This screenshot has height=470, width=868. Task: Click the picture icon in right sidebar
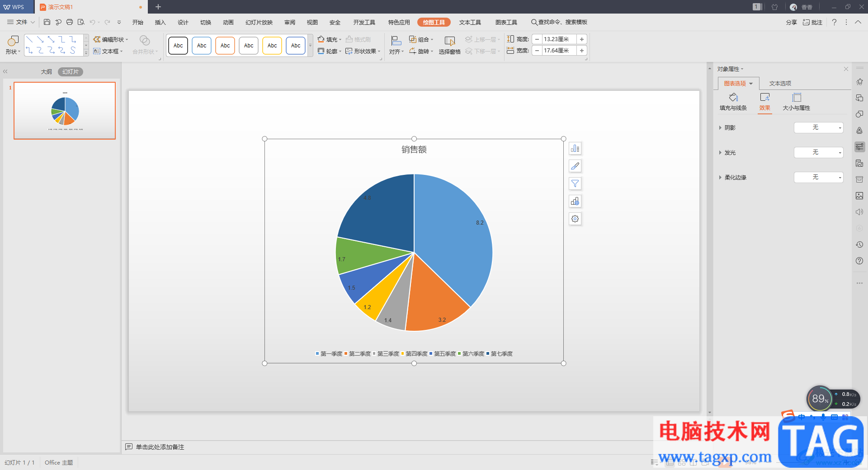pos(859,196)
